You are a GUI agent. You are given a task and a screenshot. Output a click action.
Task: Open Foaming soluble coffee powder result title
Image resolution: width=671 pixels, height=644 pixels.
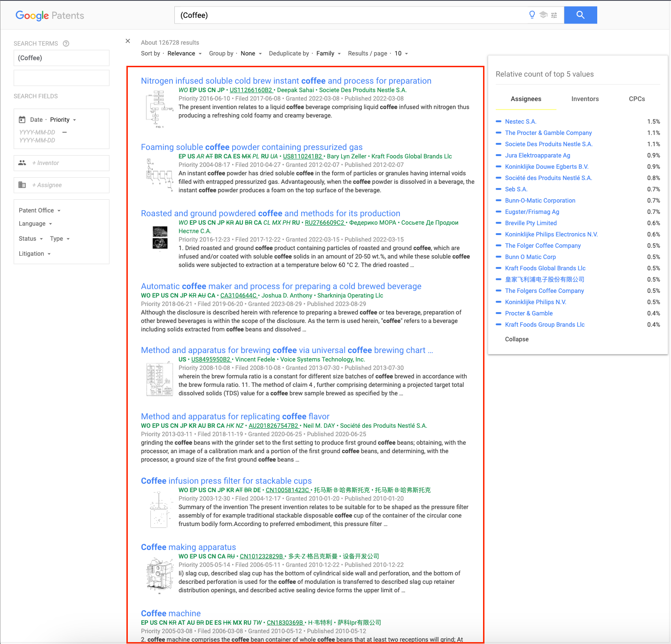pos(252,147)
